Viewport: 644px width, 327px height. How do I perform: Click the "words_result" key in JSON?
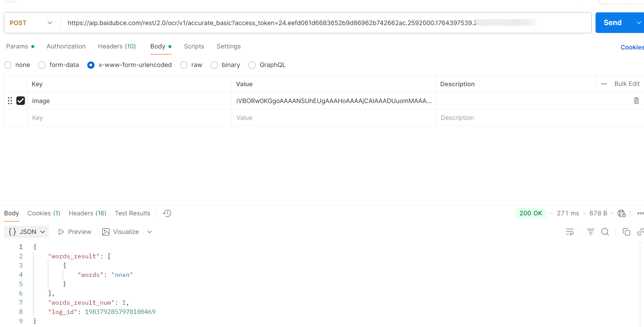pyautogui.click(x=74, y=256)
